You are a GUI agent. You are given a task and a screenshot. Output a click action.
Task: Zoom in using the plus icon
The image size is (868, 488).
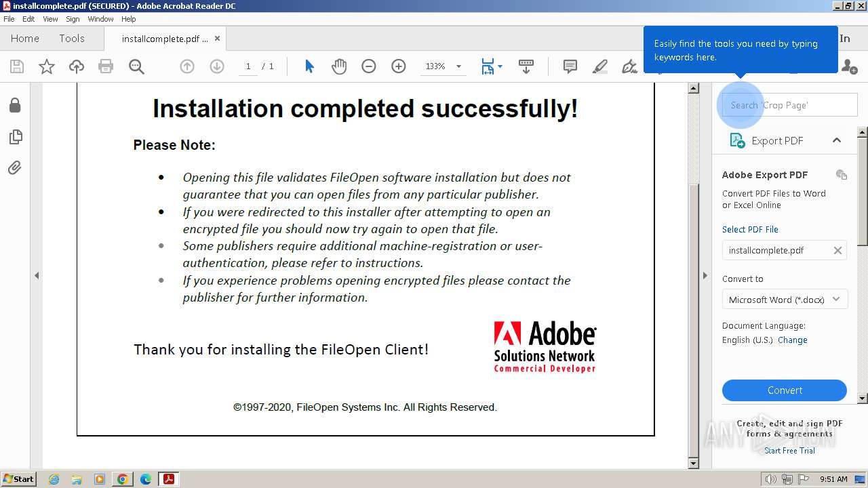pos(399,66)
